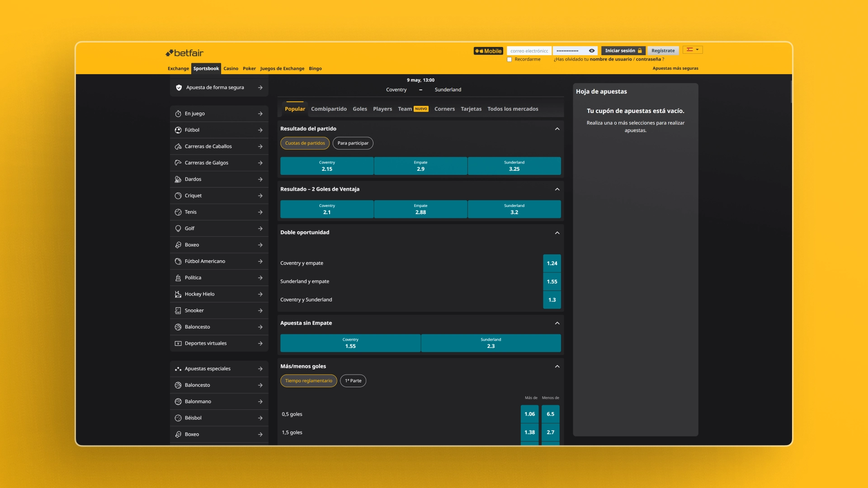Image resolution: width=868 pixels, height=488 pixels.
Task: Open the language flag dropdown
Action: [693, 50]
